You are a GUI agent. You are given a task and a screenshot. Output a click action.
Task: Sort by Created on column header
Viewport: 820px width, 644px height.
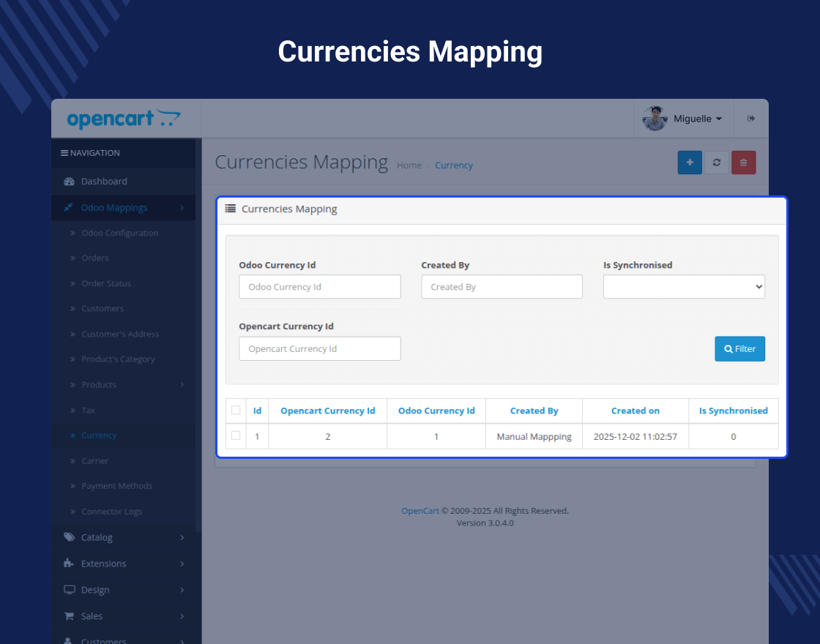click(x=635, y=411)
